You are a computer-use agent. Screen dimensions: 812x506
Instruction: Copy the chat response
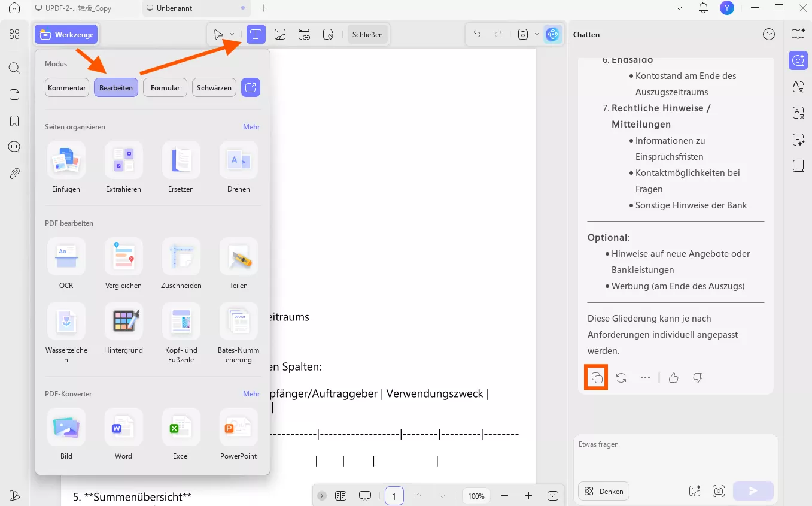(x=597, y=378)
